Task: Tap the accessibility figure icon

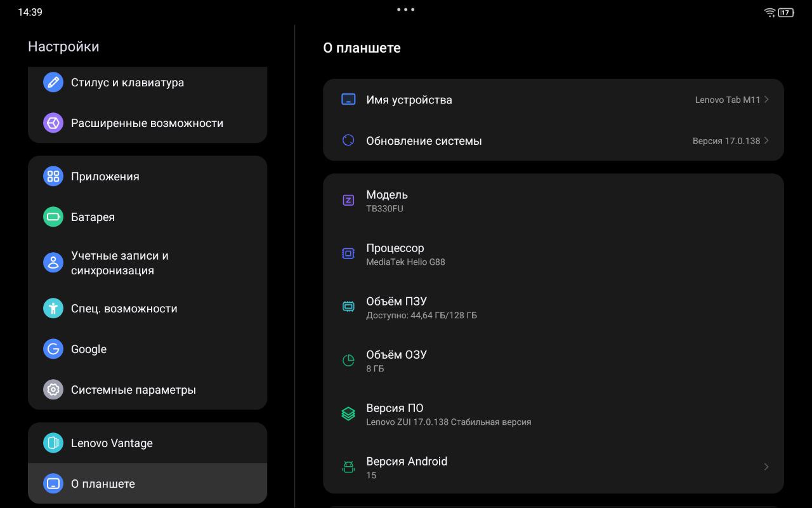Action: [x=53, y=308]
